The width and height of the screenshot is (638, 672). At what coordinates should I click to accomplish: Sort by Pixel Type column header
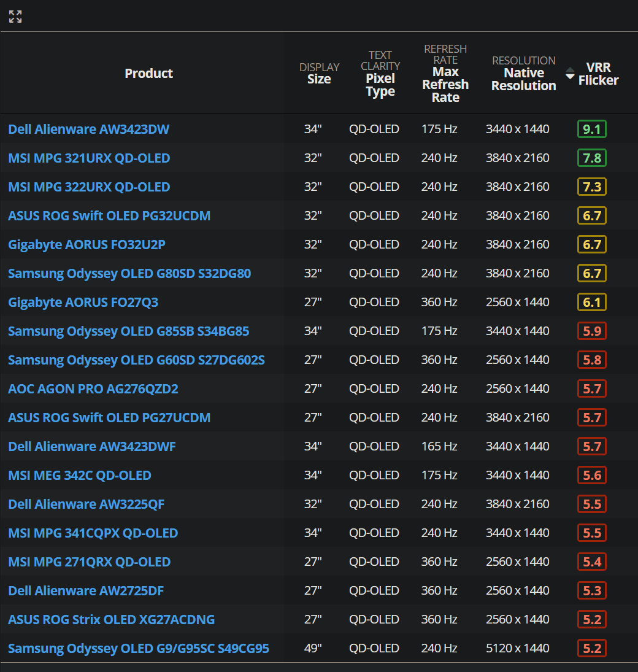coord(380,73)
